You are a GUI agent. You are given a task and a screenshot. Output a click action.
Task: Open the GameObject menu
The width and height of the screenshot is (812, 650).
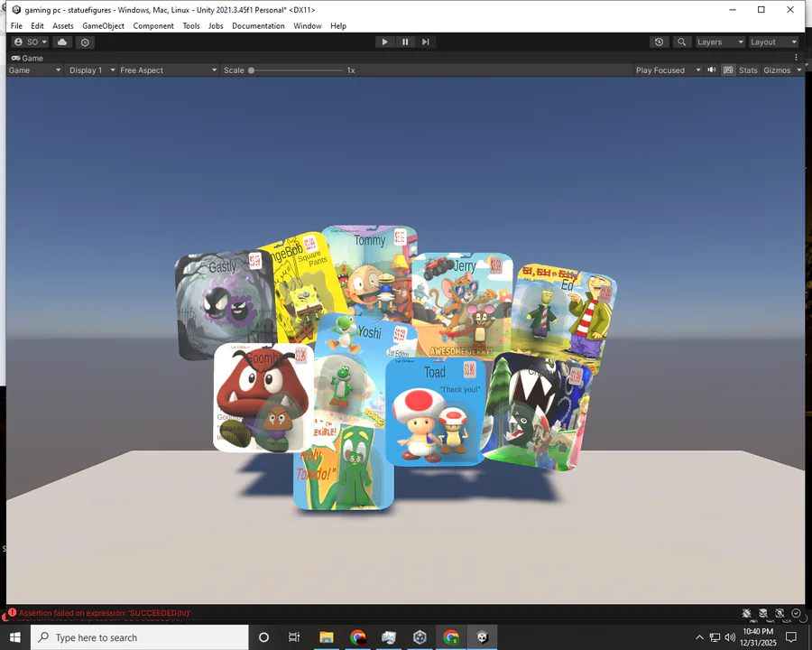(103, 26)
